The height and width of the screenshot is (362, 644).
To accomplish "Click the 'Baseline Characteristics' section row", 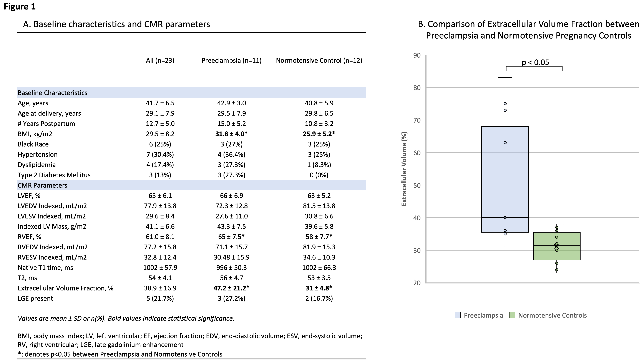I will 53,93.
